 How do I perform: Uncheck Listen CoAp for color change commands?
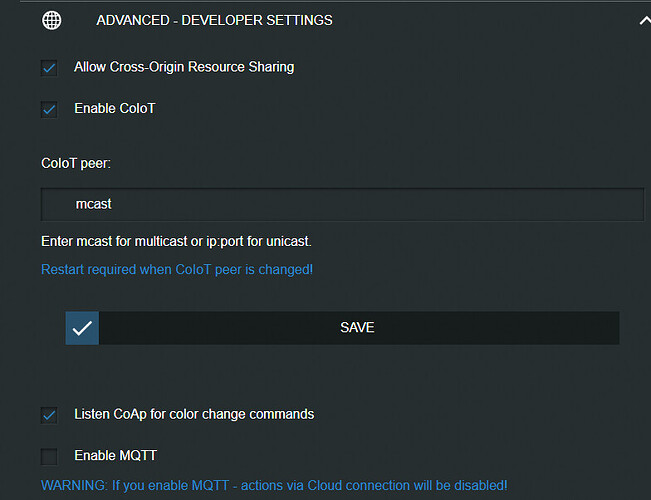tap(49, 415)
